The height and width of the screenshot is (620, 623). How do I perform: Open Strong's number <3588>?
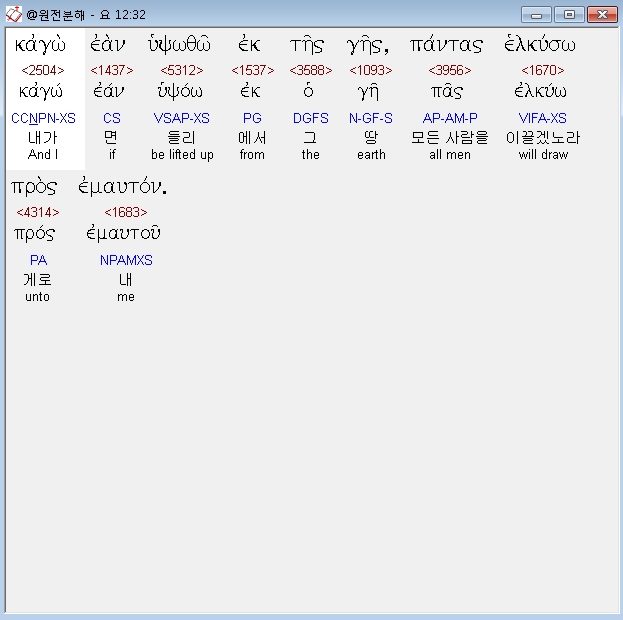click(311, 70)
